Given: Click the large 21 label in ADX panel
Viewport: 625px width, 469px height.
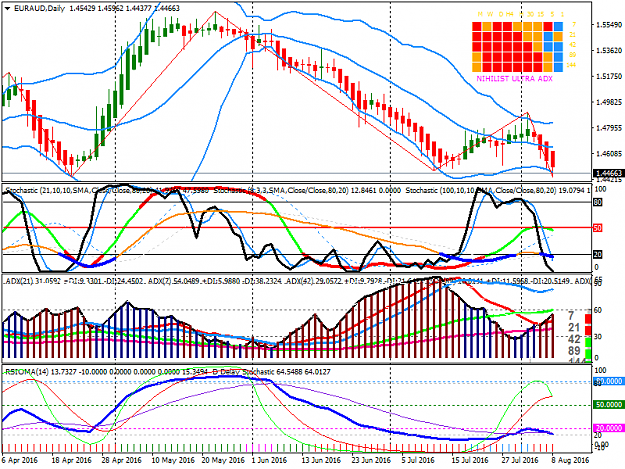Looking at the screenshot, I should pyautogui.click(x=574, y=328).
